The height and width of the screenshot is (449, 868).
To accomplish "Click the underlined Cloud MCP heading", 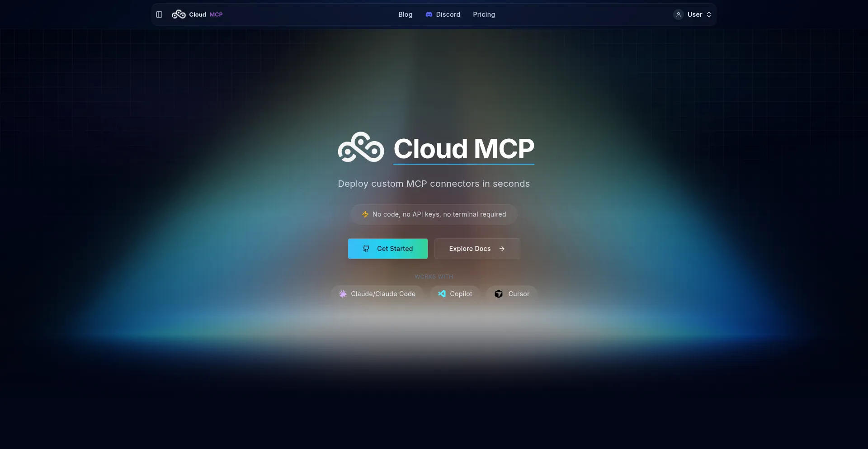I will (x=463, y=149).
